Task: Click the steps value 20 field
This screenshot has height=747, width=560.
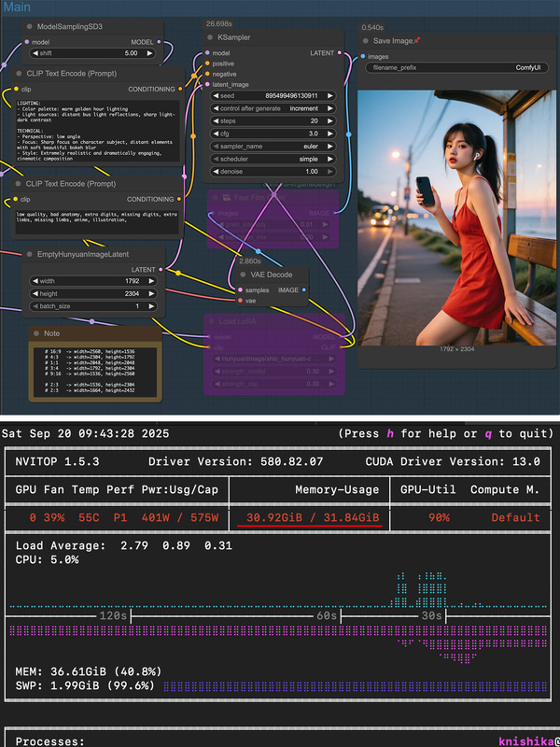Action: pos(273,121)
